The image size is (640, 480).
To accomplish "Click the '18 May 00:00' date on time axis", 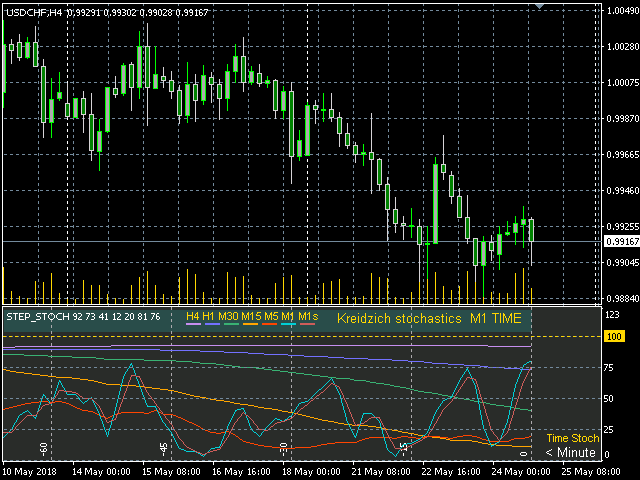I will 315,470.
